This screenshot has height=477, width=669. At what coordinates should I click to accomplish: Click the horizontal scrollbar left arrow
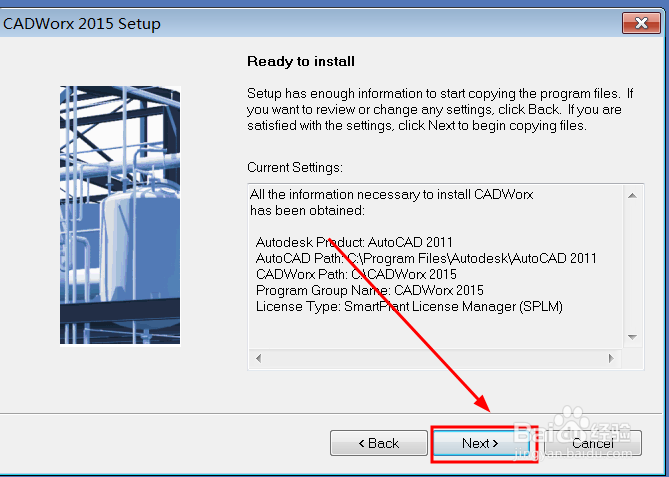coord(259,357)
